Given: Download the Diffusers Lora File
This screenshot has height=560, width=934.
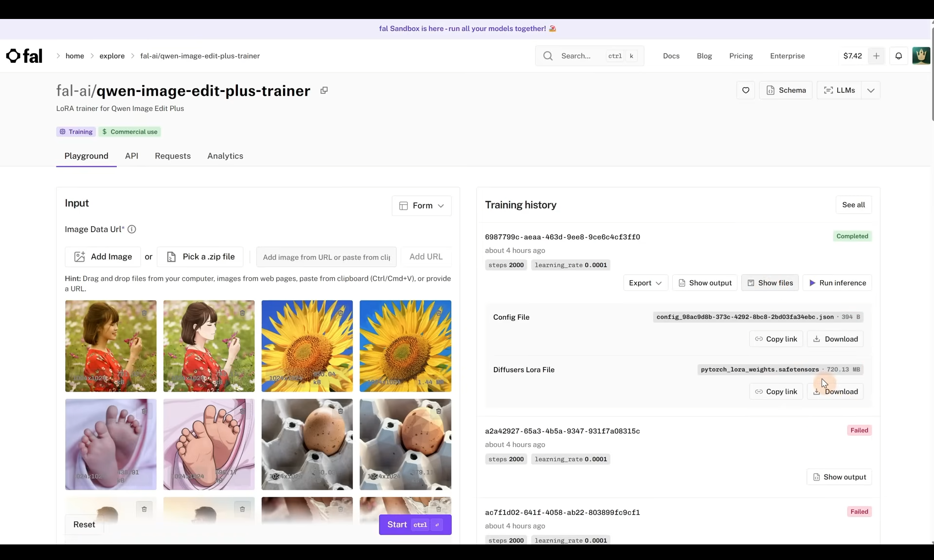Looking at the screenshot, I should pos(835,392).
